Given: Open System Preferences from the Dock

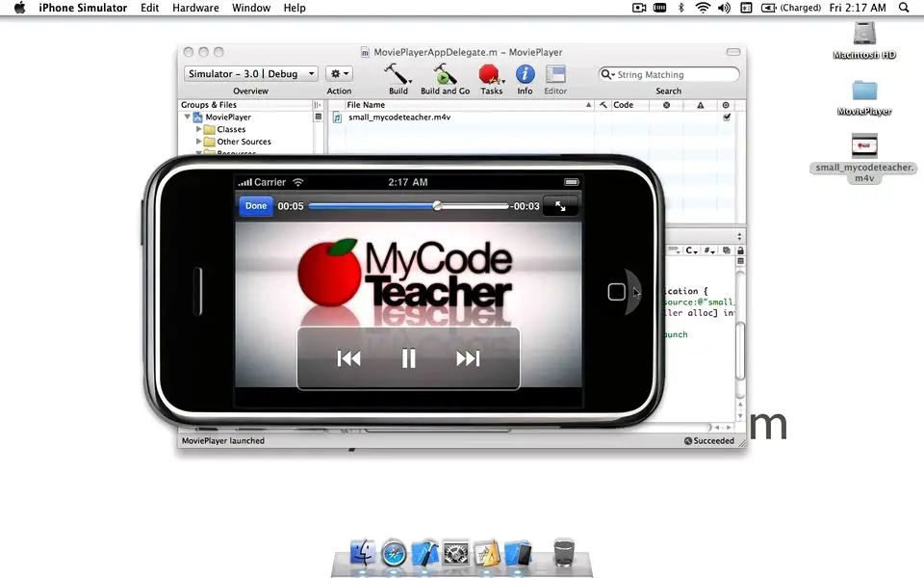Looking at the screenshot, I should (x=456, y=553).
